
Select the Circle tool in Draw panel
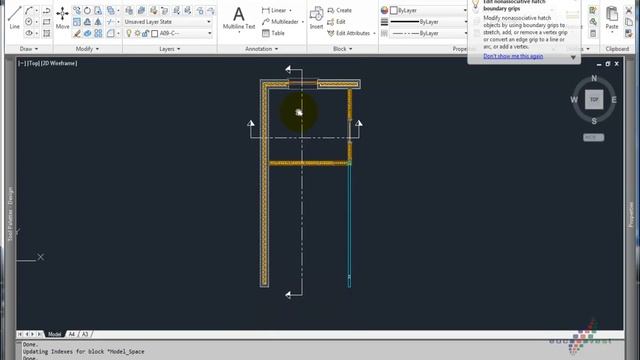(29, 22)
